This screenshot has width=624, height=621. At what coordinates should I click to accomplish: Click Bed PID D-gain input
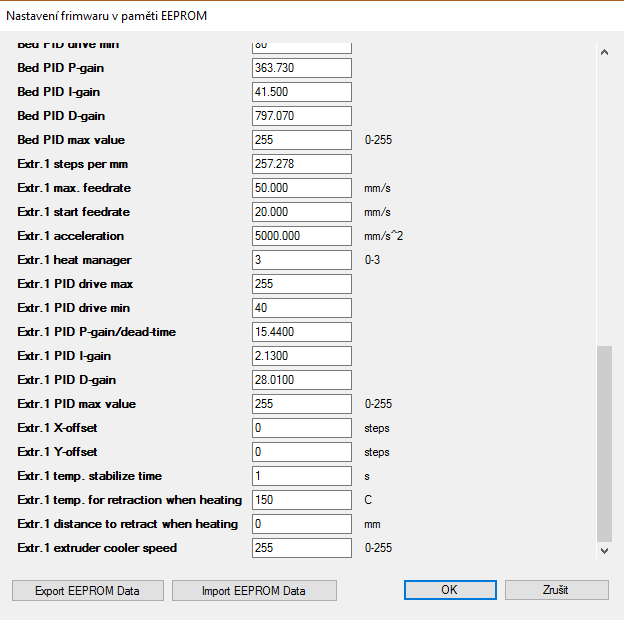[x=301, y=116]
